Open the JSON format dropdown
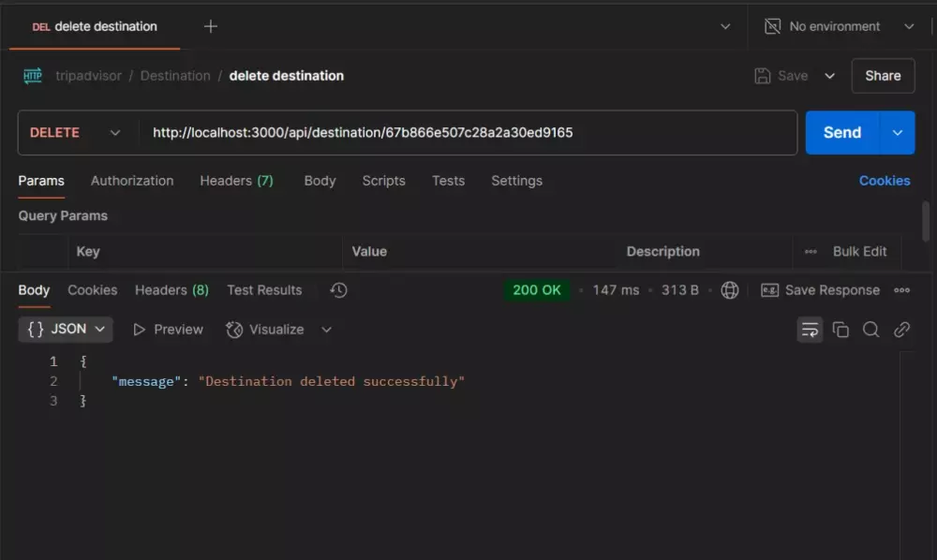937x560 pixels. pos(66,330)
